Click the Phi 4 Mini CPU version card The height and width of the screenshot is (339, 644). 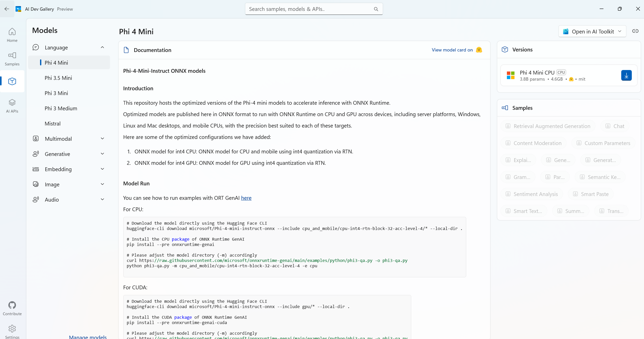click(x=568, y=75)
